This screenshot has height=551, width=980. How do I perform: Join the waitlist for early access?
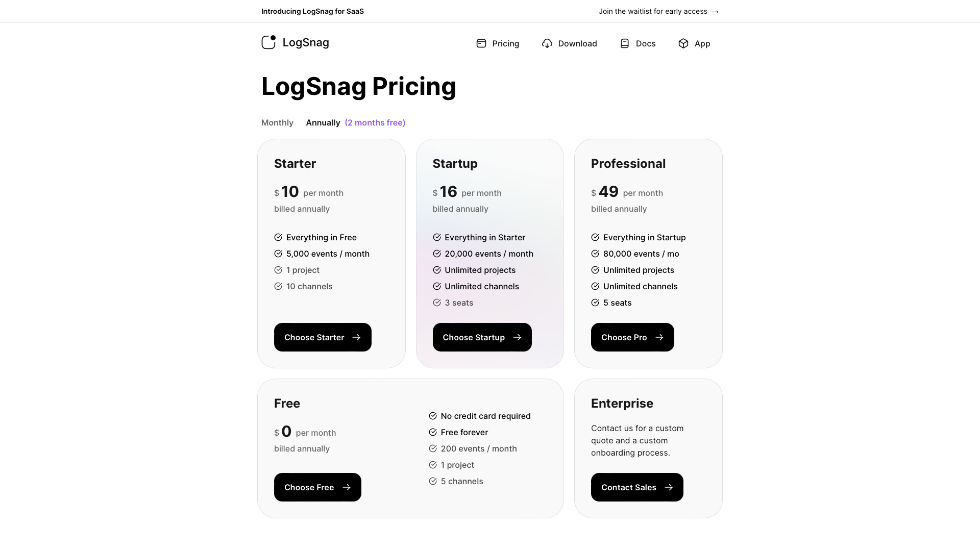coord(659,11)
